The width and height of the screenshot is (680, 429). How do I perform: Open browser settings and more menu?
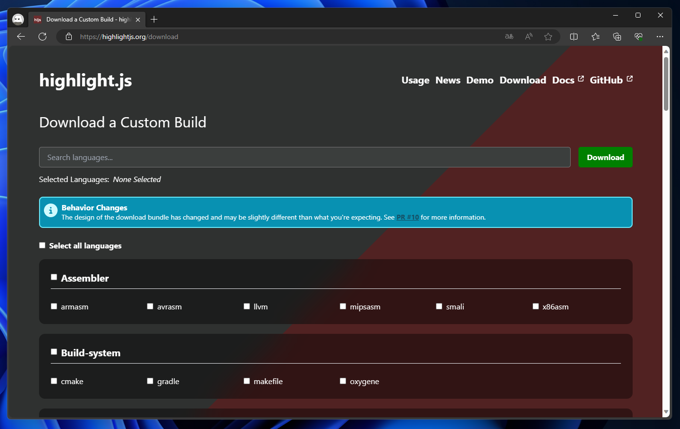[660, 37]
